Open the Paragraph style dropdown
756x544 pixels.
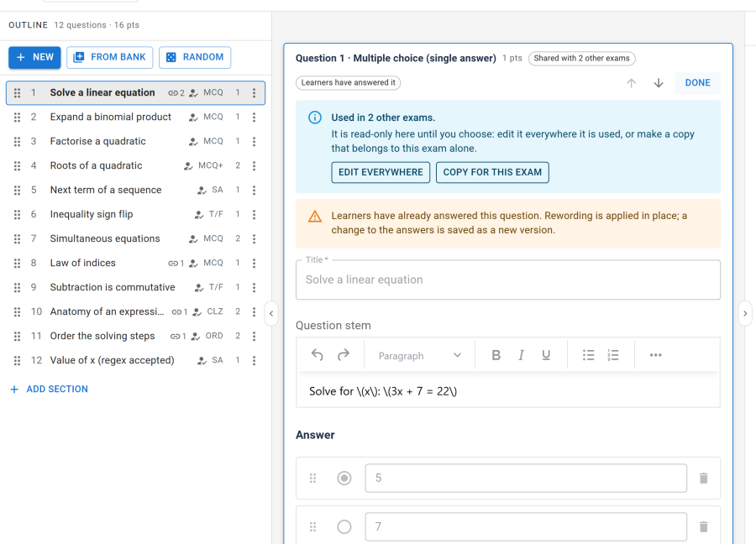pyautogui.click(x=419, y=356)
